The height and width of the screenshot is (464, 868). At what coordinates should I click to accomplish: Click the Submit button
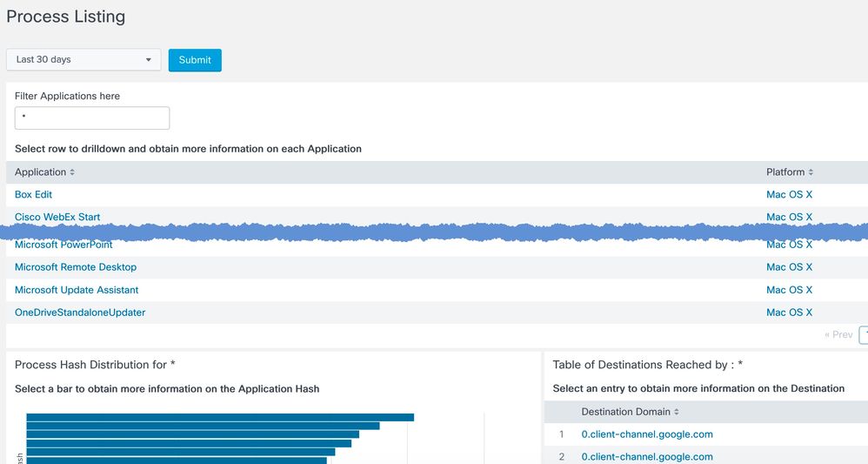tap(195, 60)
